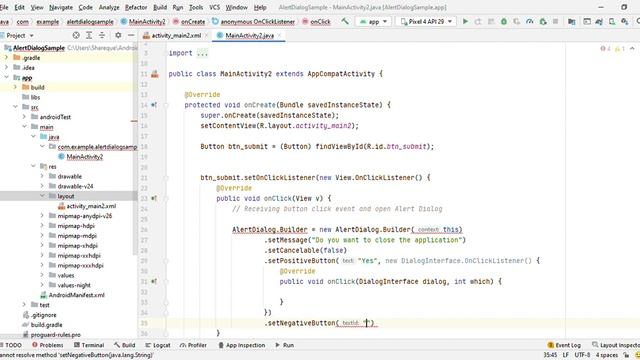Hide the Project tool window
Viewport: 640px width, 360px height.
tap(131, 36)
